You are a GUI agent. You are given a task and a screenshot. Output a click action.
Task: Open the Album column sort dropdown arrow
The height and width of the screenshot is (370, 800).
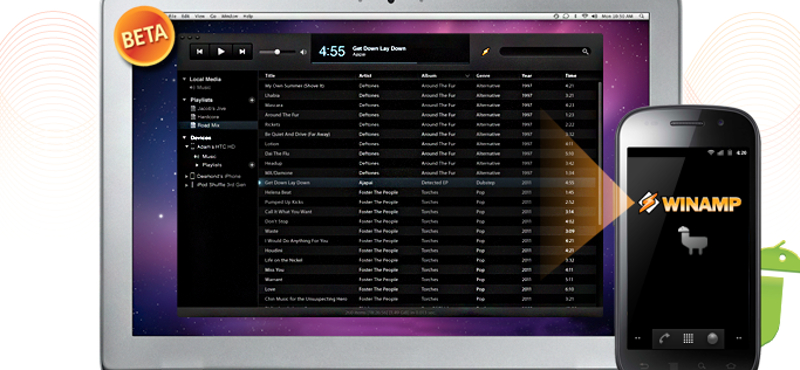[x=467, y=76]
